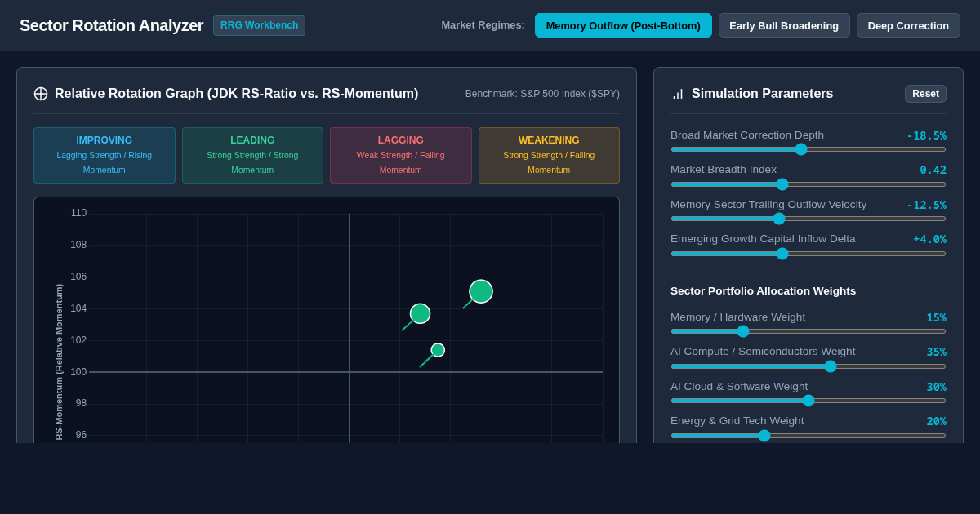The image size is (980, 514).
Task: Open the RRG Workbench badge
Action: 259,25
